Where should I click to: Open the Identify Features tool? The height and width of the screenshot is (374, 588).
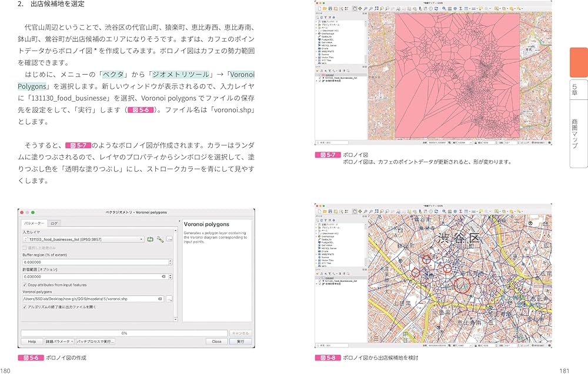click(x=444, y=8)
